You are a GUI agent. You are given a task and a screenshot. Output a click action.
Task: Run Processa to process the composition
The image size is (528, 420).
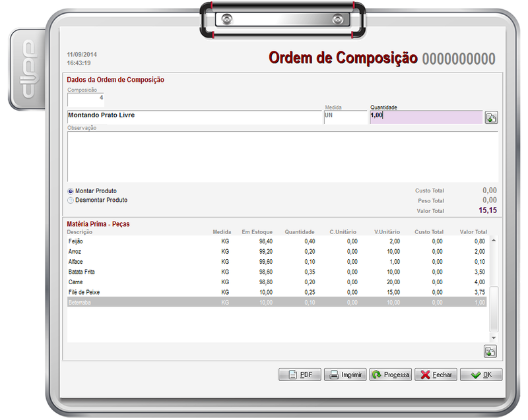pyautogui.click(x=391, y=375)
